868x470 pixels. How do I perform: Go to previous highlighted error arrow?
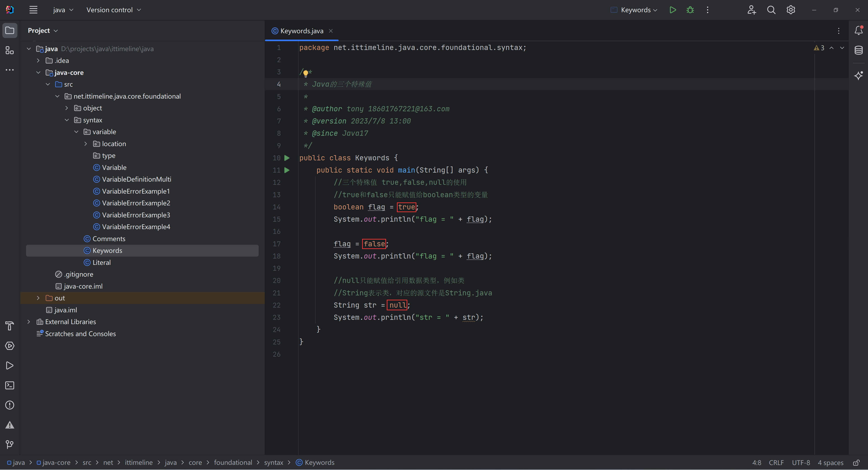(x=832, y=48)
